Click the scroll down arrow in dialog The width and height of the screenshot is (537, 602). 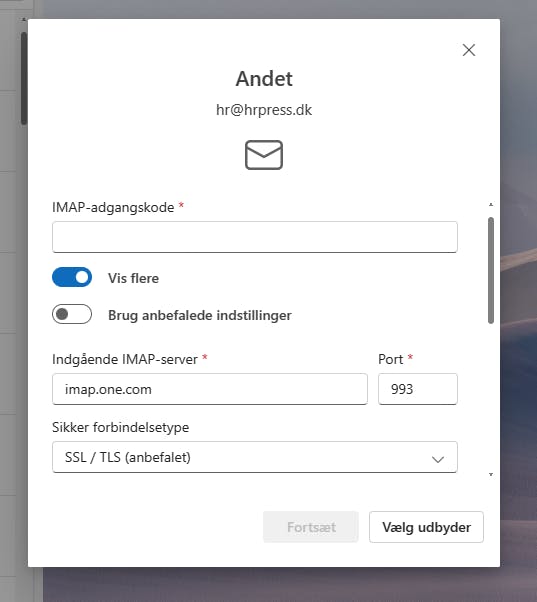(491, 475)
